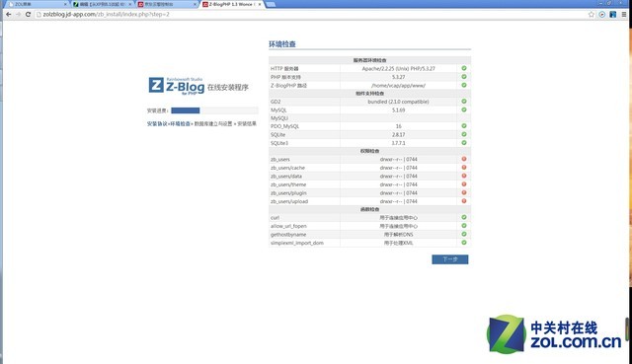Click the gethostbyname function name
The height and width of the screenshot is (364, 632).
click(x=288, y=235)
